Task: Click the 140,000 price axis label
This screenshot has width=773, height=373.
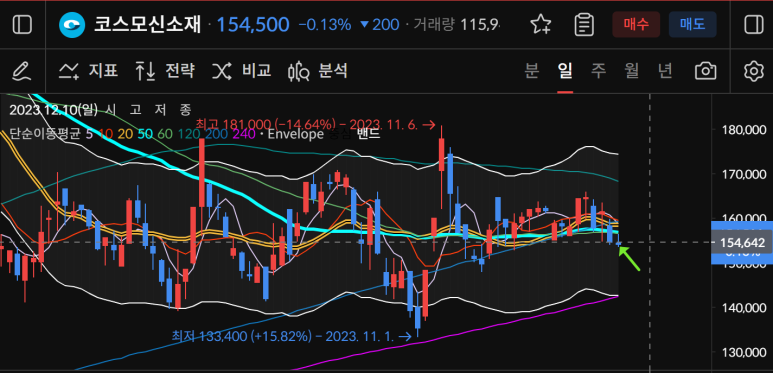Action: [x=744, y=308]
